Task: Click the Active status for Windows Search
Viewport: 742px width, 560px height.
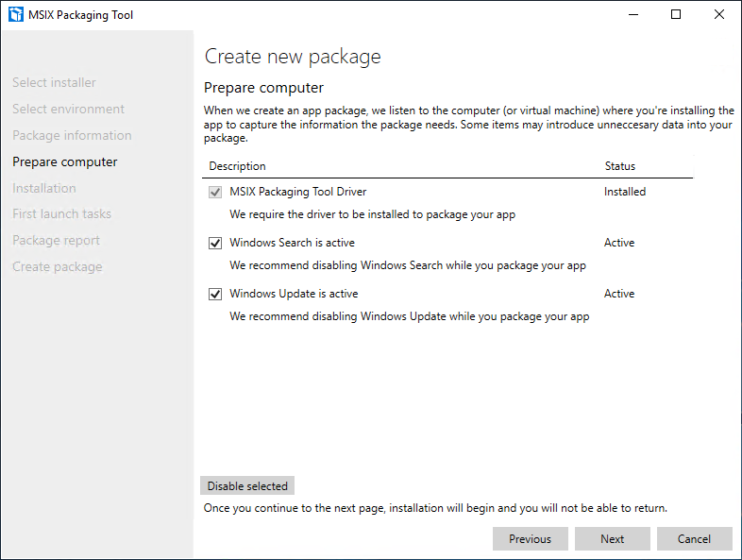Action: pyautogui.click(x=619, y=243)
